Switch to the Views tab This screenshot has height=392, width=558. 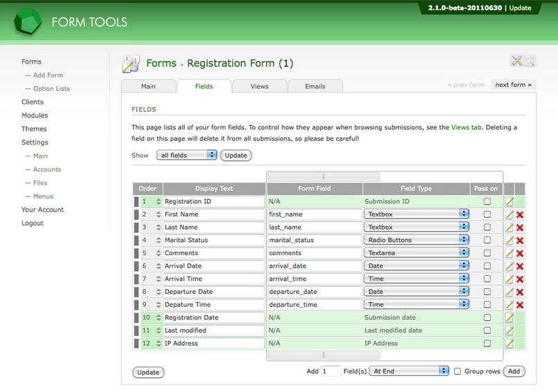click(259, 86)
